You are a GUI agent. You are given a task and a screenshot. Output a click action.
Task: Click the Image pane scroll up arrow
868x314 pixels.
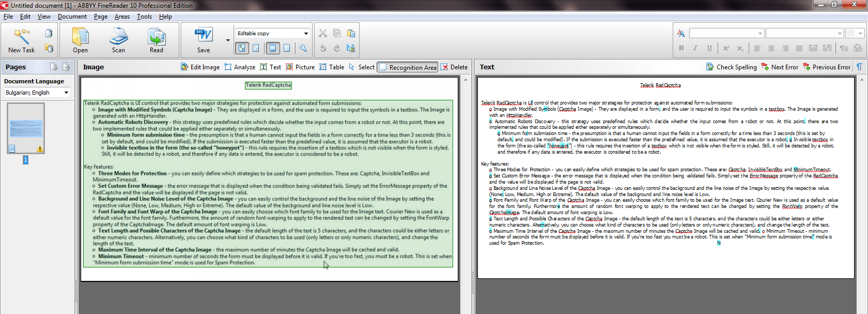(x=465, y=80)
